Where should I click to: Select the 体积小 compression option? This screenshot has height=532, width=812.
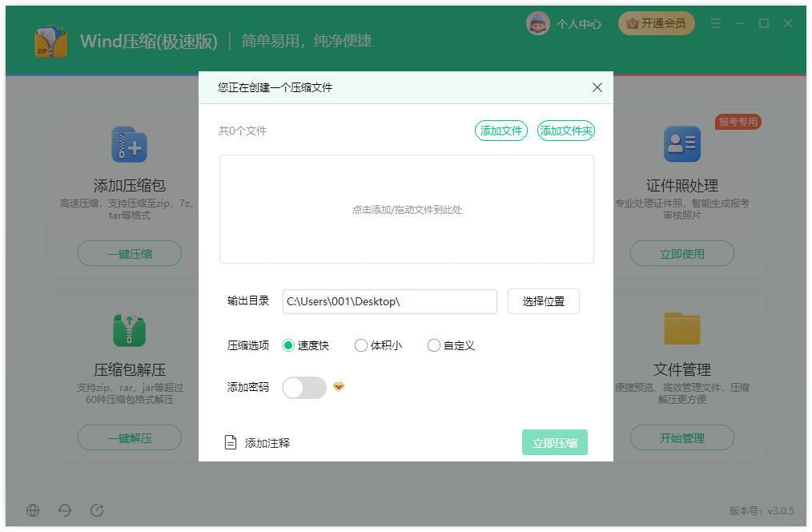click(x=378, y=345)
